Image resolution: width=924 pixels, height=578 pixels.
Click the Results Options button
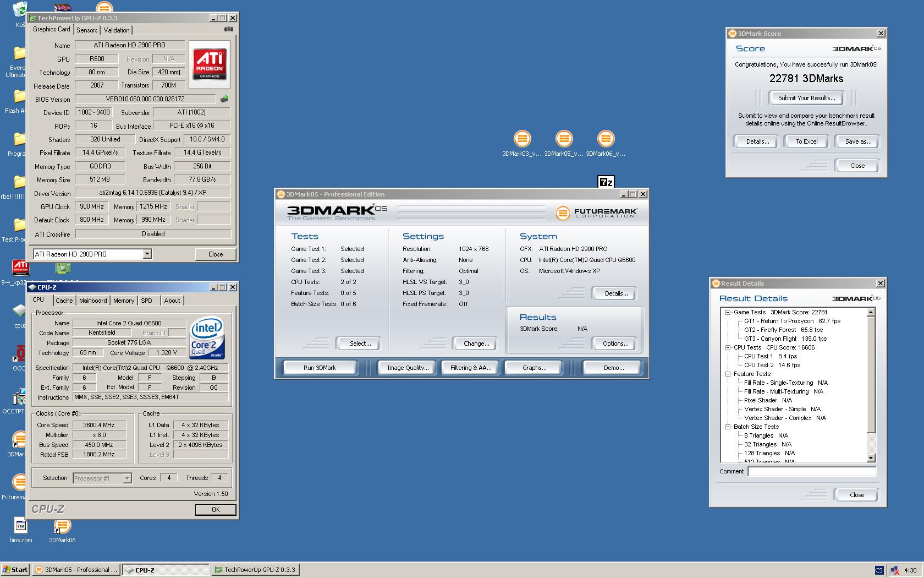click(615, 343)
